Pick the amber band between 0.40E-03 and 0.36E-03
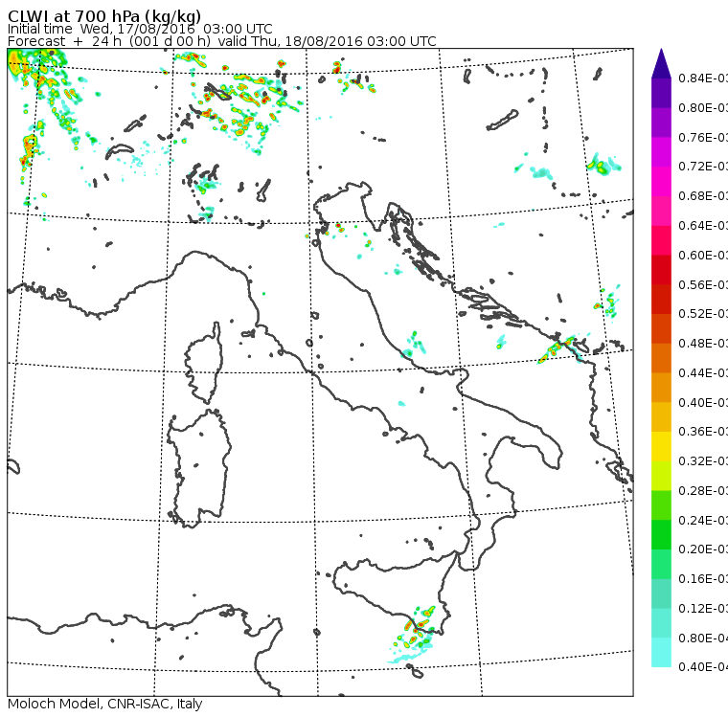728x717 pixels. [661, 417]
